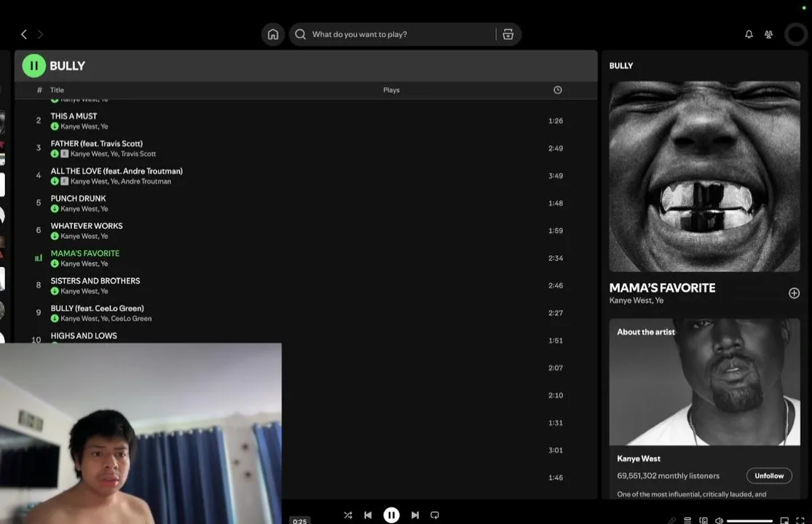Open the Browse icon in search bar
This screenshot has height=524, width=812.
(508, 34)
